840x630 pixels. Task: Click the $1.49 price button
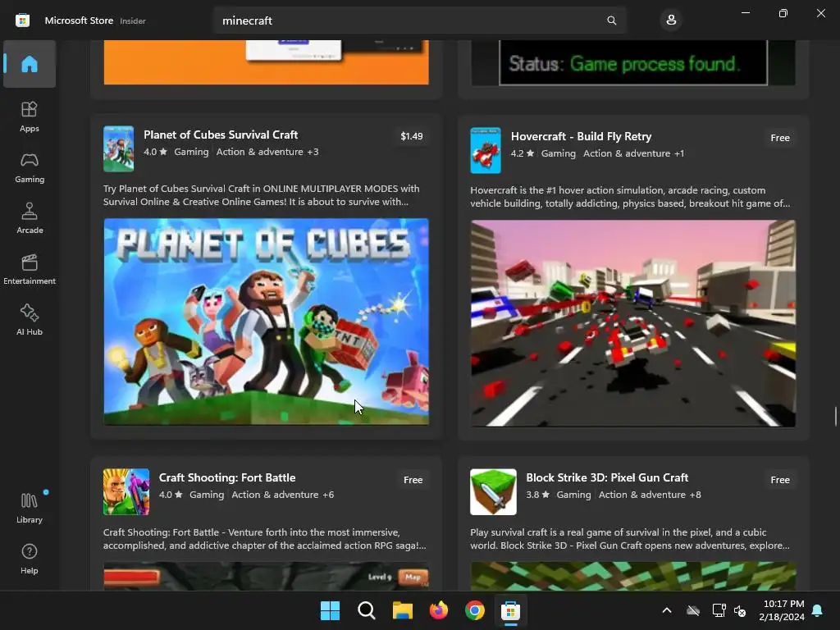[x=412, y=136]
